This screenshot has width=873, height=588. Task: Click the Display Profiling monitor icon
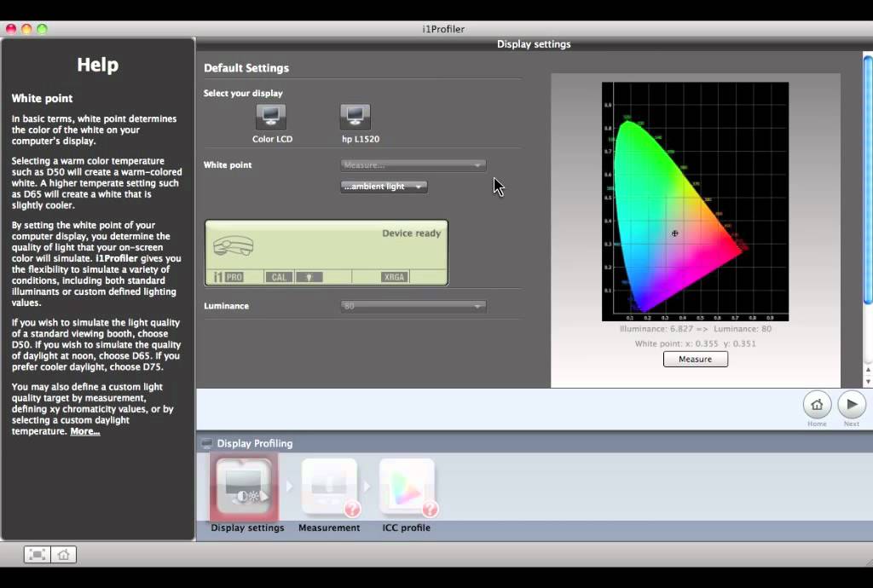pos(206,443)
